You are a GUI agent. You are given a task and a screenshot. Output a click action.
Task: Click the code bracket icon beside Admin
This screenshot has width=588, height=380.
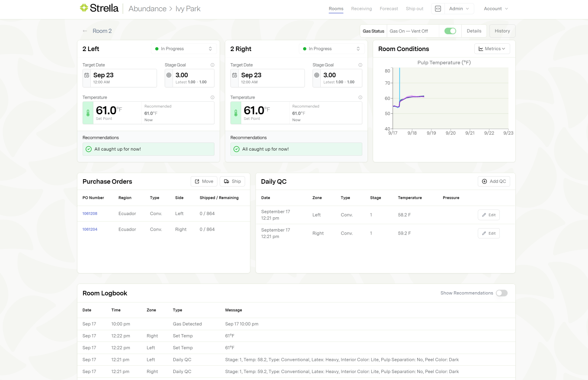click(x=438, y=9)
